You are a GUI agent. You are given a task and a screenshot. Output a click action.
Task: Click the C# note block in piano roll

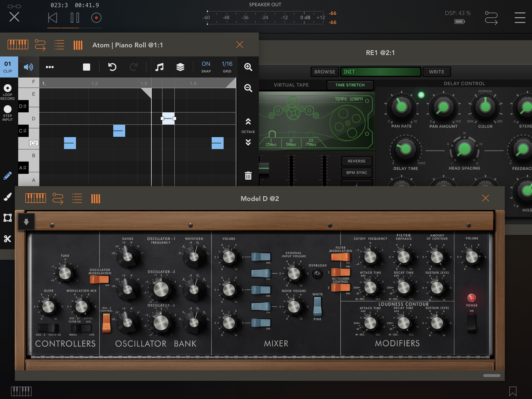point(119,131)
